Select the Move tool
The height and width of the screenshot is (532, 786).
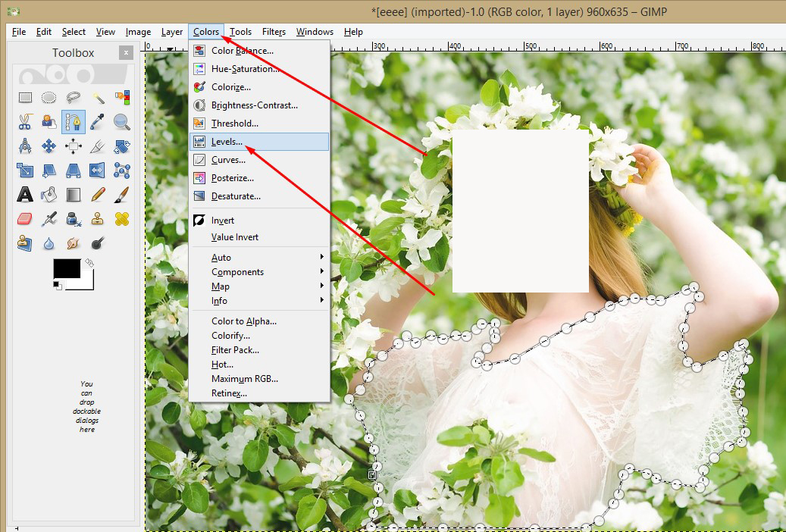click(49, 146)
